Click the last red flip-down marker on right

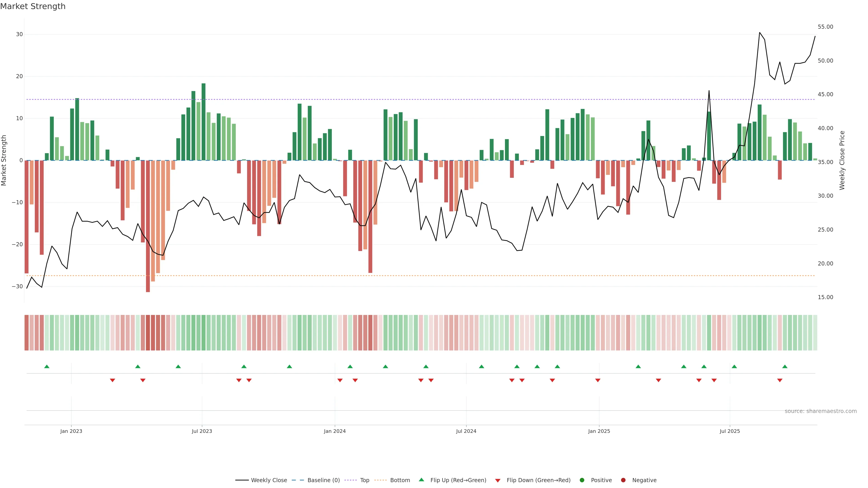(780, 380)
